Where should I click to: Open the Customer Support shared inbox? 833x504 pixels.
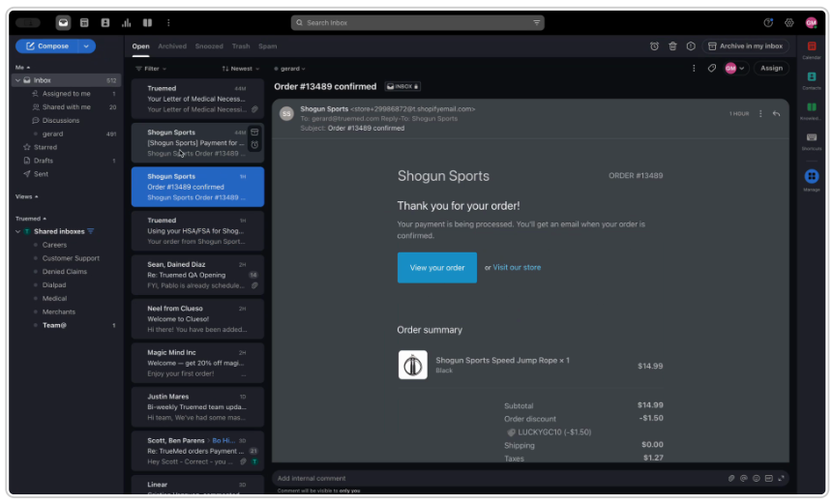coord(72,258)
